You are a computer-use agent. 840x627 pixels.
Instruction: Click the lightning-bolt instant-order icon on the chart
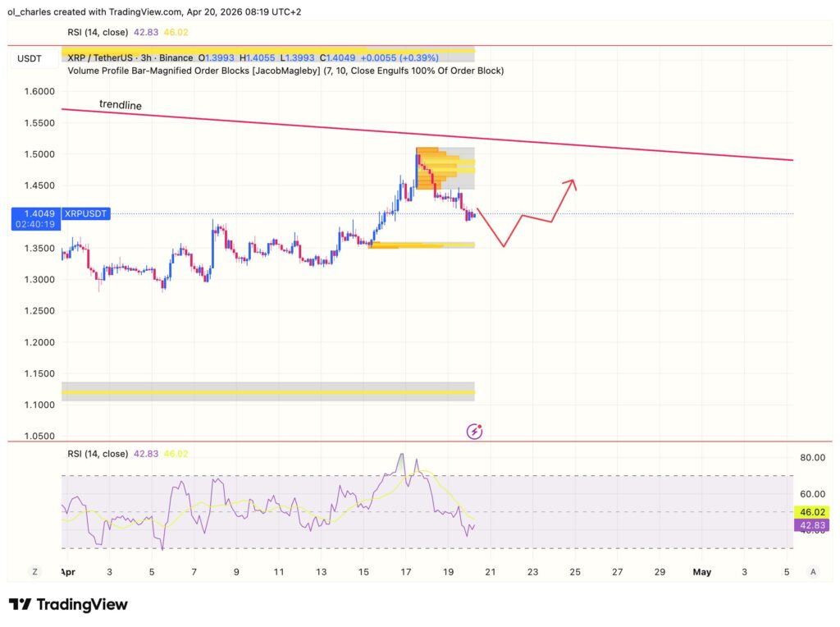tap(474, 431)
